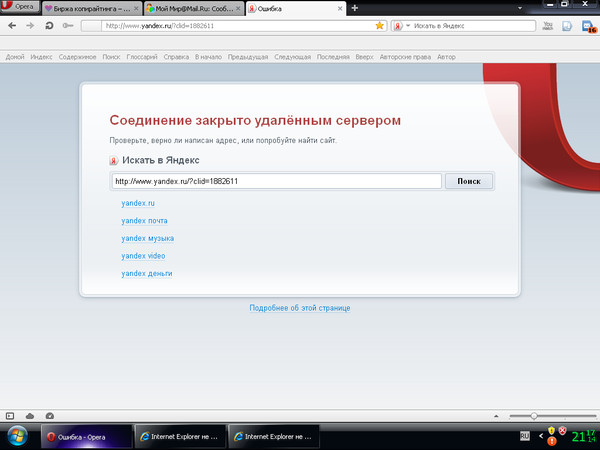Select the second Internet Explorer taskbar button
The width and height of the screenshot is (600, 450).
(274, 437)
